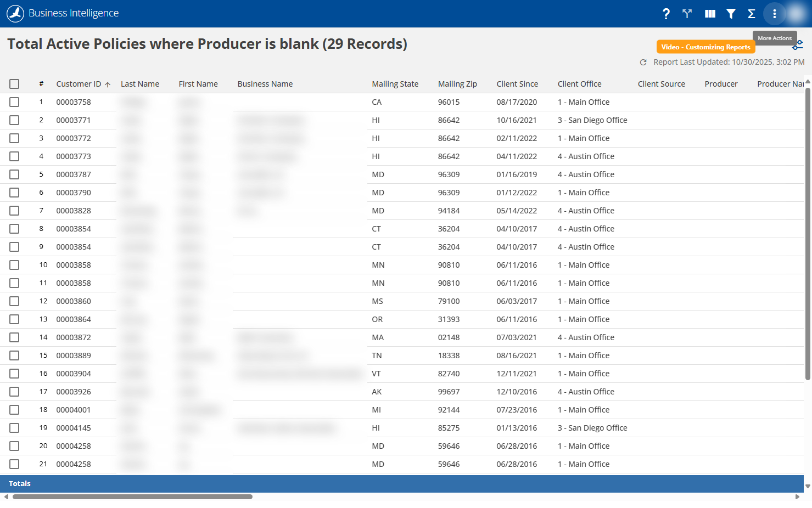Click zip code 99697
Image resolution: width=812 pixels, height=508 pixels.
click(449, 392)
